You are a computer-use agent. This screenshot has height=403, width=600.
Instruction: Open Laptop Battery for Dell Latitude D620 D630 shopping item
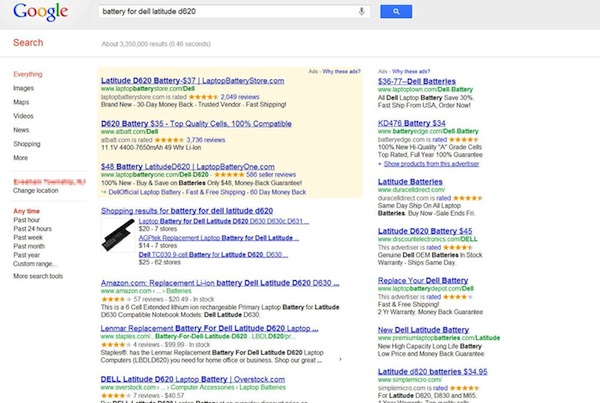224,221
